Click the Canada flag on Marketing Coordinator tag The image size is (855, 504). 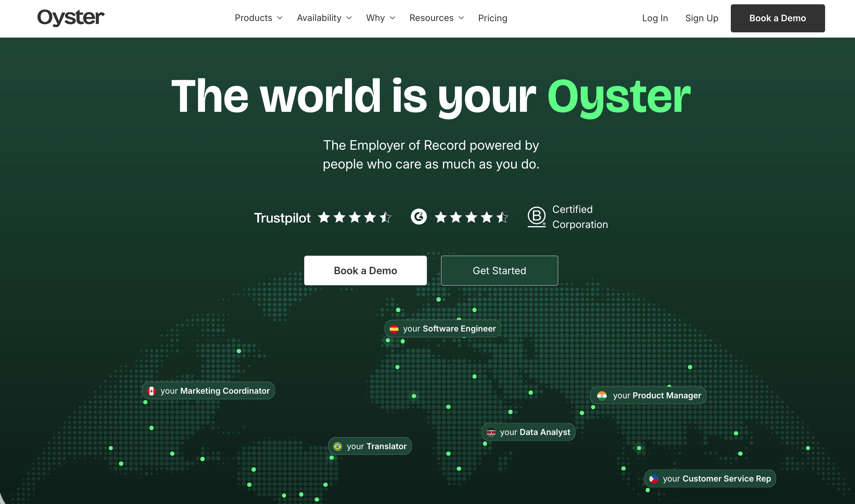[152, 391]
